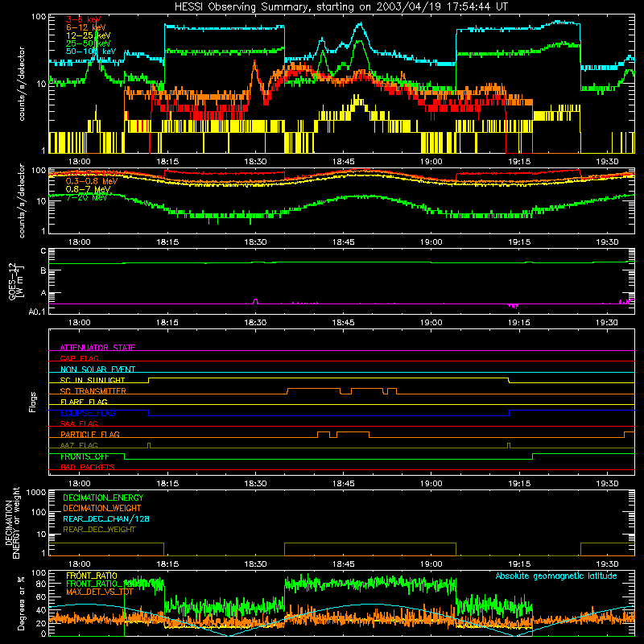Click the 0.8-7 MeV legend label
Screen dimensions: 644x644
click(88, 189)
